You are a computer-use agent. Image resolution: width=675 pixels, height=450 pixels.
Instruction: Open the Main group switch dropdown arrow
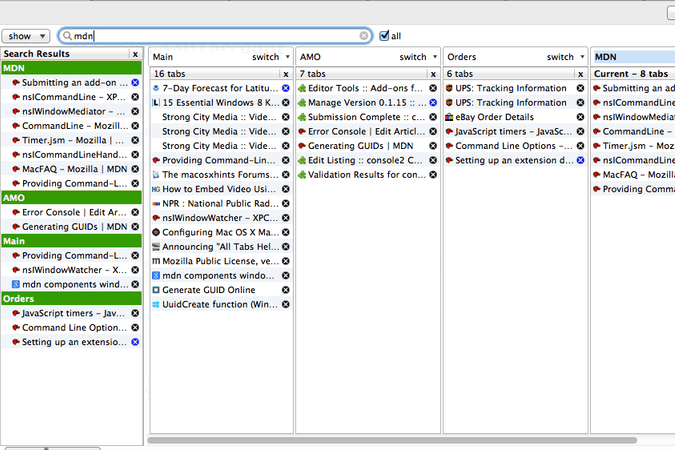tap(288, 57)
